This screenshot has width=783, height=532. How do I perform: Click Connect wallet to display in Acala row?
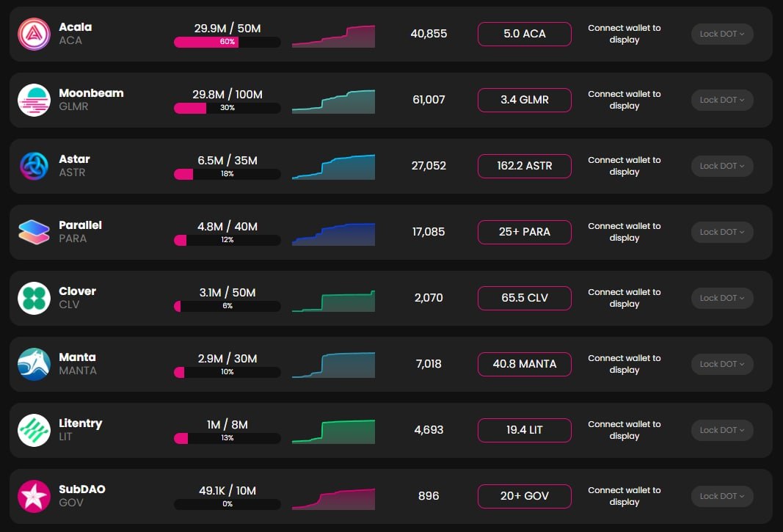(624, 34)
